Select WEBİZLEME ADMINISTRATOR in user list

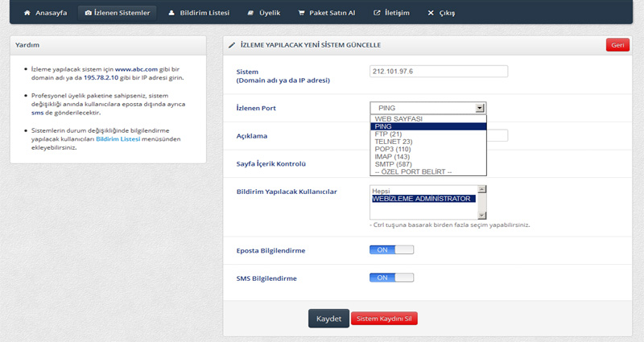pyautogui.click(x=423, y=199)
